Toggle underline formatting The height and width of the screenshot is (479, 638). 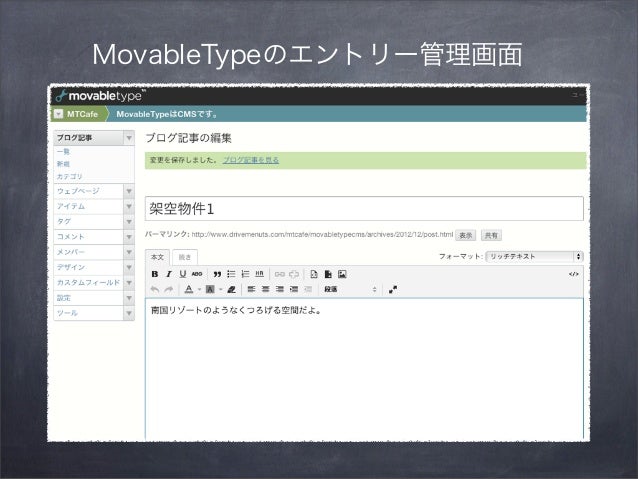(183, 274)
